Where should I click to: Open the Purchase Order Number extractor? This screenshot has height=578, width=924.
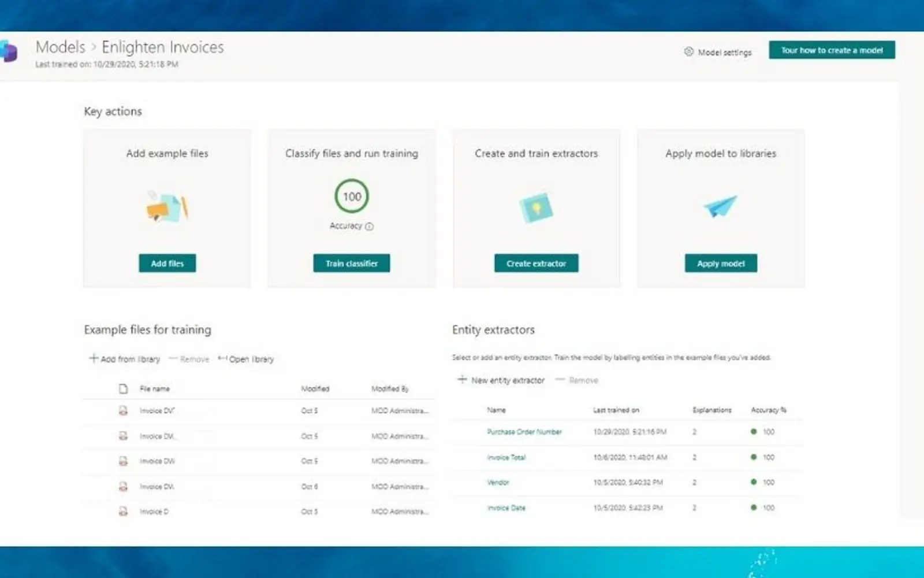[x=524, y=432]
